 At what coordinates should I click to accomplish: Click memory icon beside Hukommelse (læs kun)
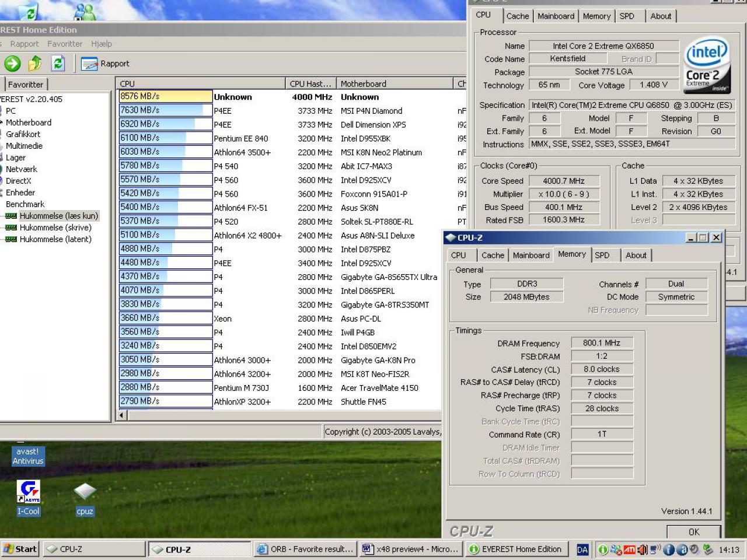[11, 216]
